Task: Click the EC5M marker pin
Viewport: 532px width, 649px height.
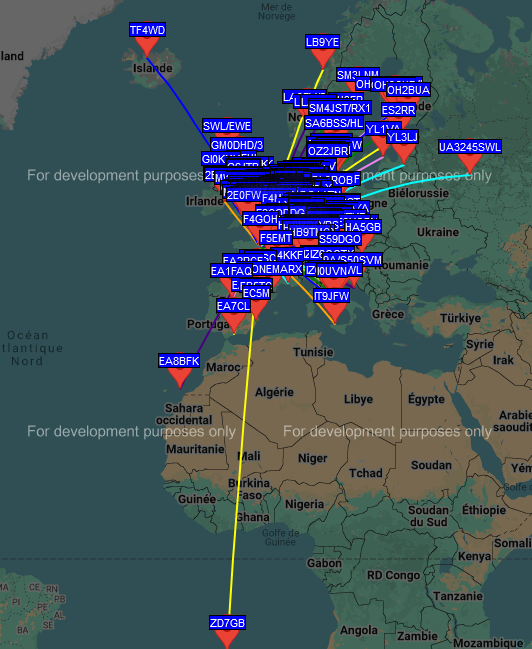Action: tap(256, 310)
